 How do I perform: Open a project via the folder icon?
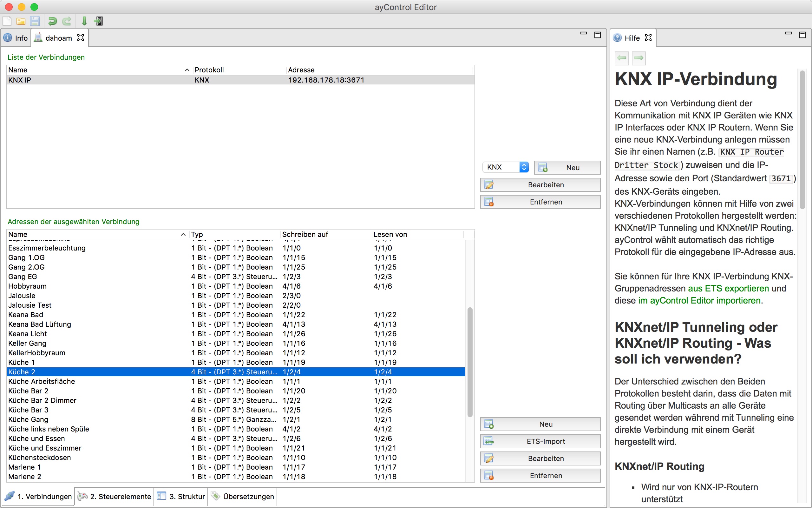pos(21,21)
